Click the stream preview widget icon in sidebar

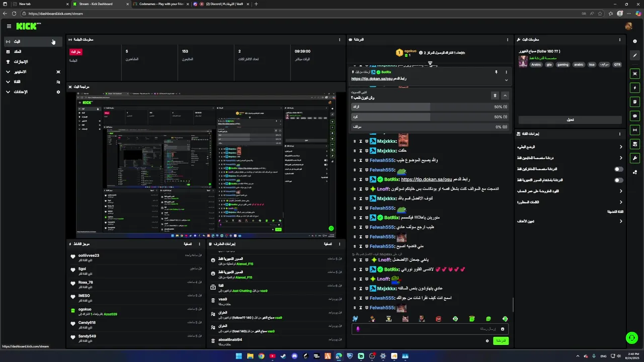click(635, 73)
